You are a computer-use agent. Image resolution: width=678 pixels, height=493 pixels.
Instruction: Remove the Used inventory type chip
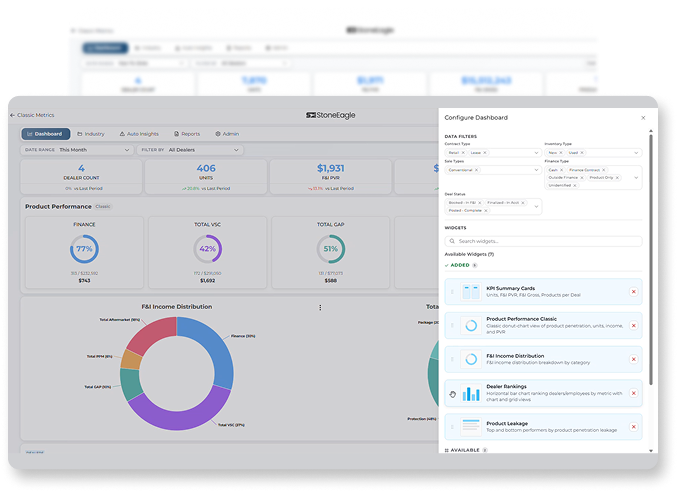[x=582, y=153]
